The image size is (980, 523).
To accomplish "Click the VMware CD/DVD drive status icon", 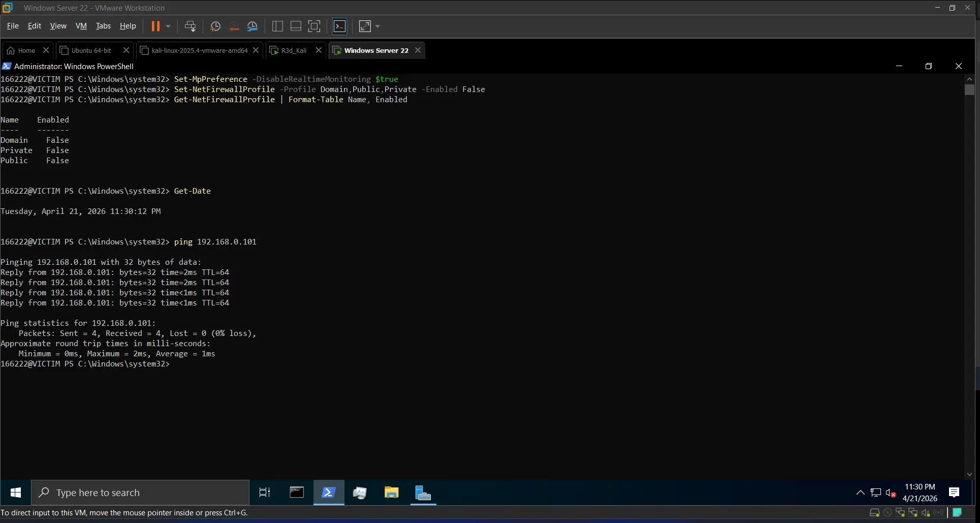I will pyautogui.click(x=888, y=513).
